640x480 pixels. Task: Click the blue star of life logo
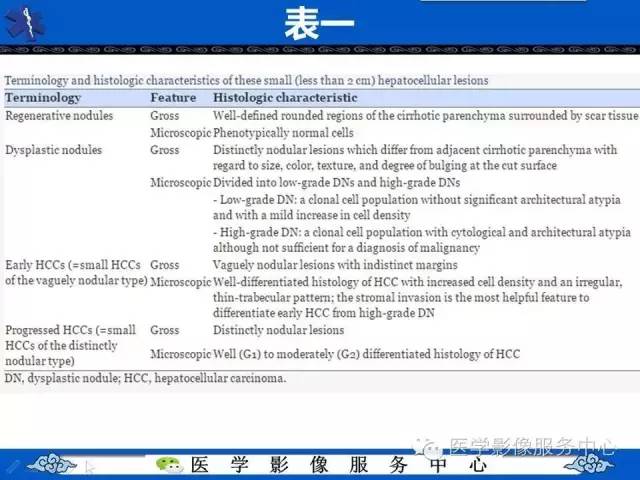pyautogui.click(x=24, y=23)
